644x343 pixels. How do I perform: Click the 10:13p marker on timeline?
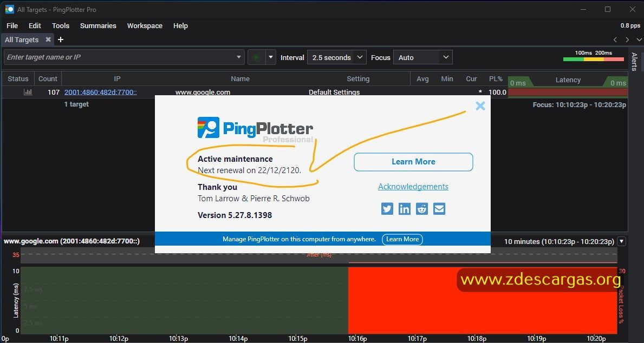(178, 339)
